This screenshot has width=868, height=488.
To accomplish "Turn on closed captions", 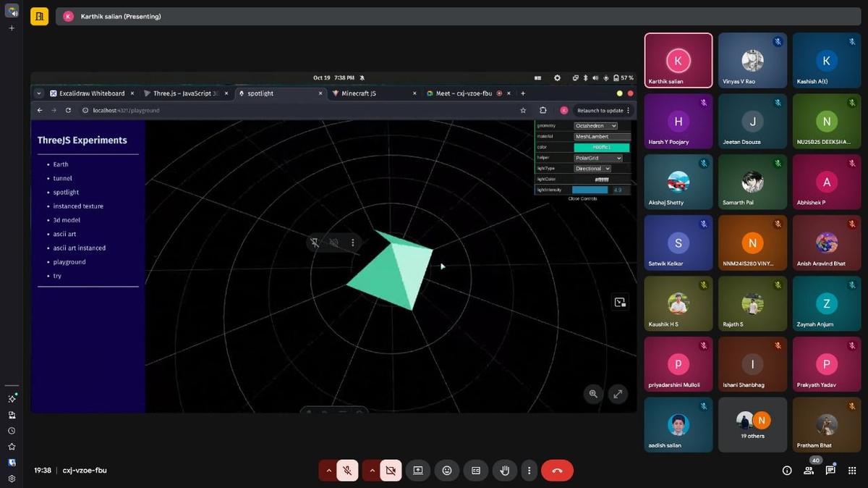I will coord(476,470).
